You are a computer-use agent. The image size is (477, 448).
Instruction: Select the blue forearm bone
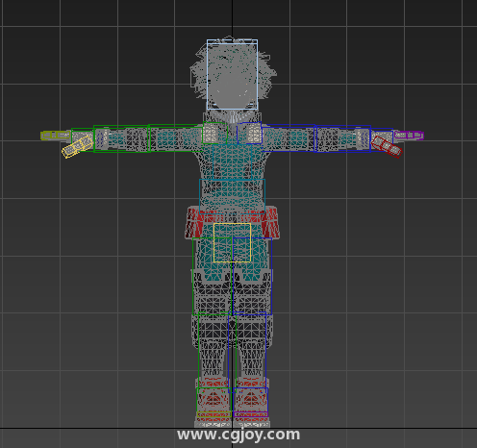click(342, 138)
